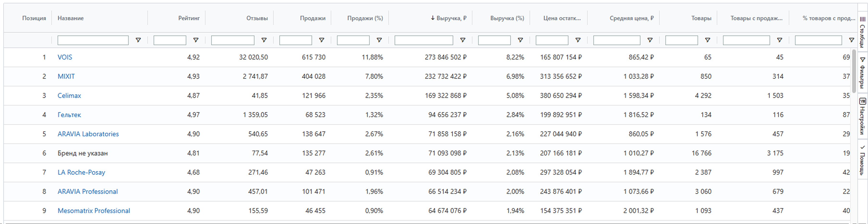Select the Бренд не указан row name
The image size is (868, 224).
[x=83, y=153]
